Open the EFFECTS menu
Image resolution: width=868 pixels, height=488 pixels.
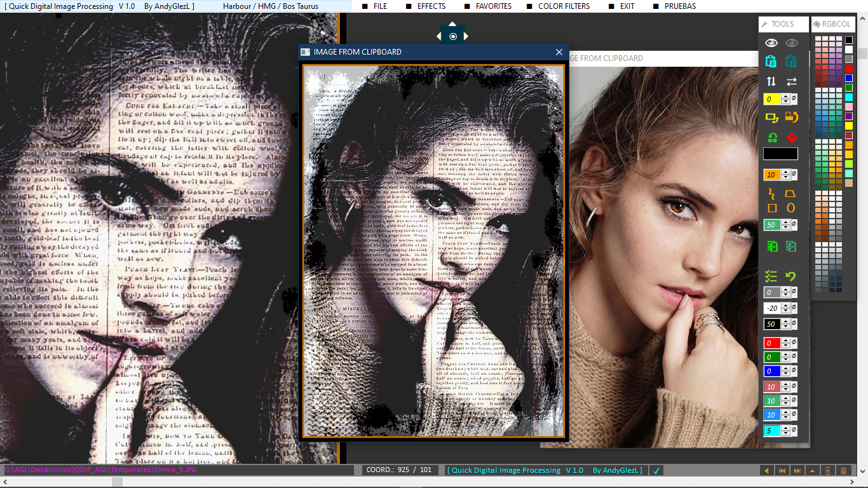click(x=431, y=6)
